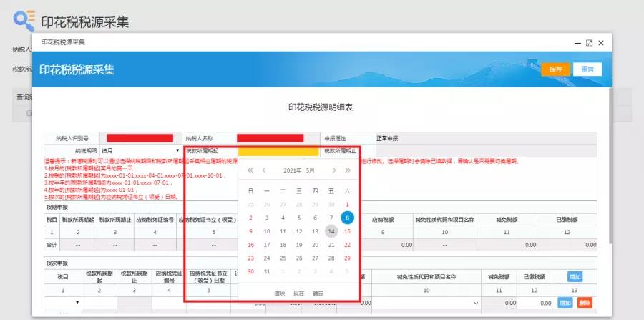The height and width of the screenshot is (320, 644).
Task: Advance calendar to next month
Action: click(334, 170)
